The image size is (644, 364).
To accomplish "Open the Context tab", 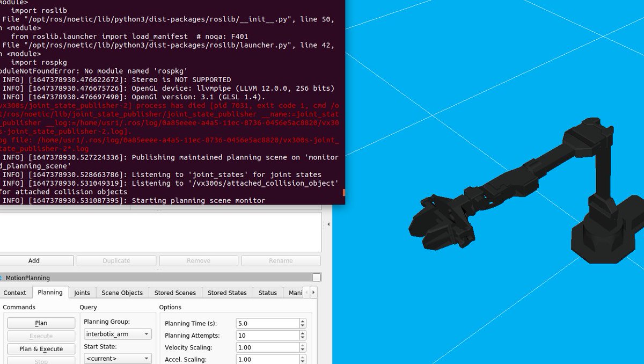I will click(x=15, y=293).
